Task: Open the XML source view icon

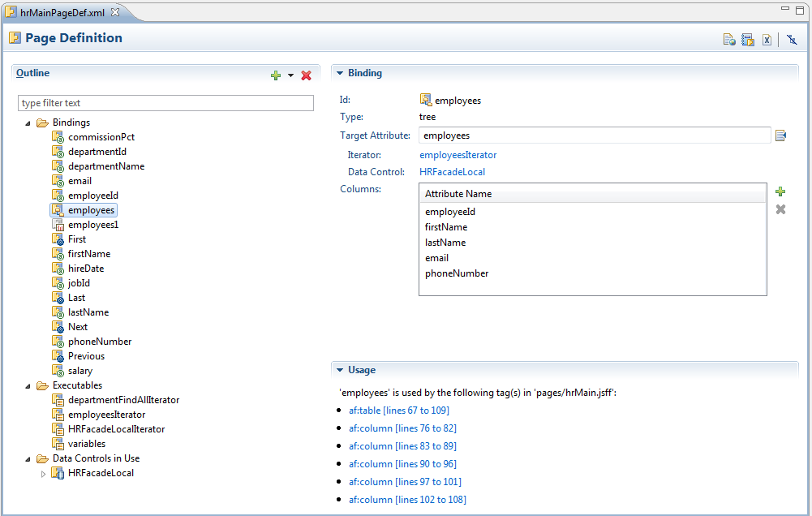Action: pyautogui.click(x=767, y=39)
